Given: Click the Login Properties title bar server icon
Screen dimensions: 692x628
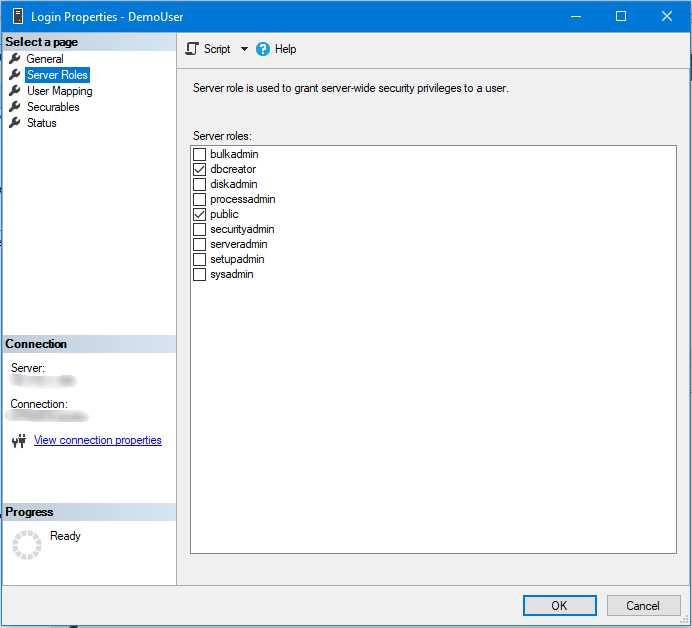Looking at the screenshot, I should tap(18, 16).
